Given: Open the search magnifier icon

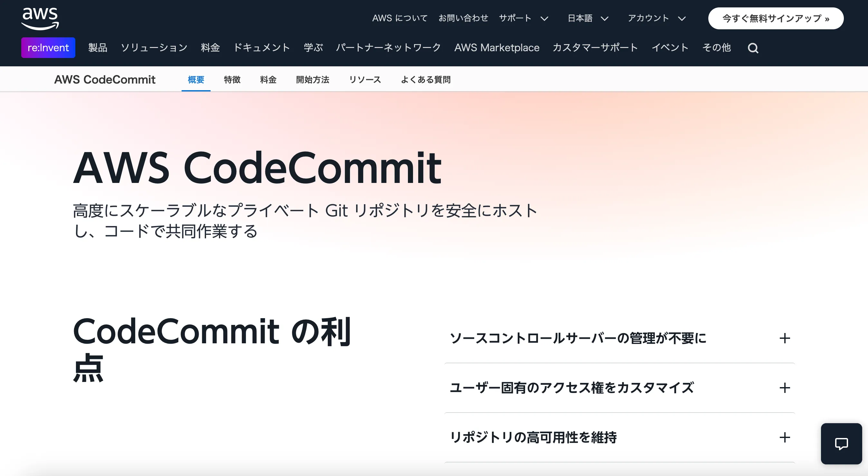Looking at the screenshot, I should pos(753,48).
